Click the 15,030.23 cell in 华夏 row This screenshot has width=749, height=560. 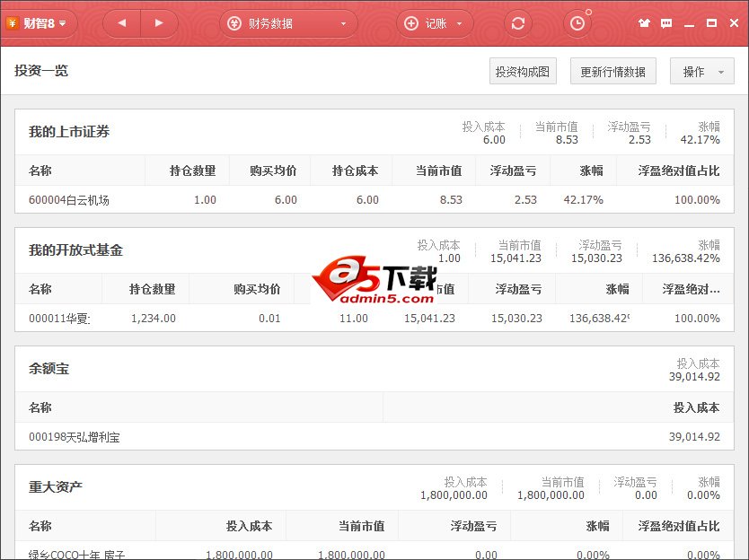pyautogui.click(x=517, y=318)
